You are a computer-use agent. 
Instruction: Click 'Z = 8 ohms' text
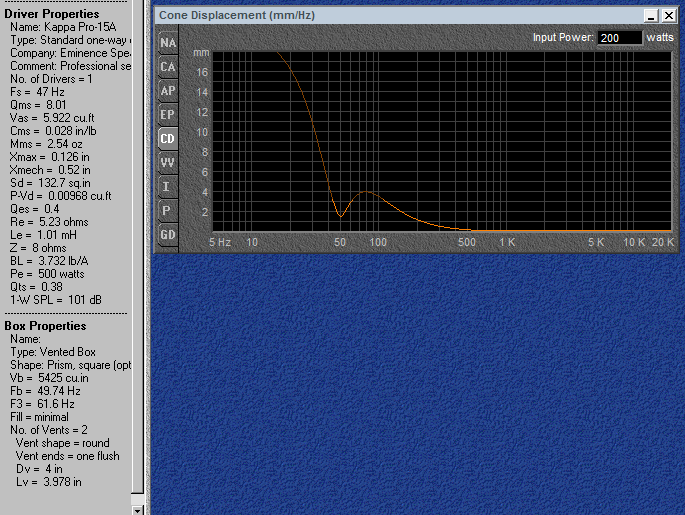[38, 248]
